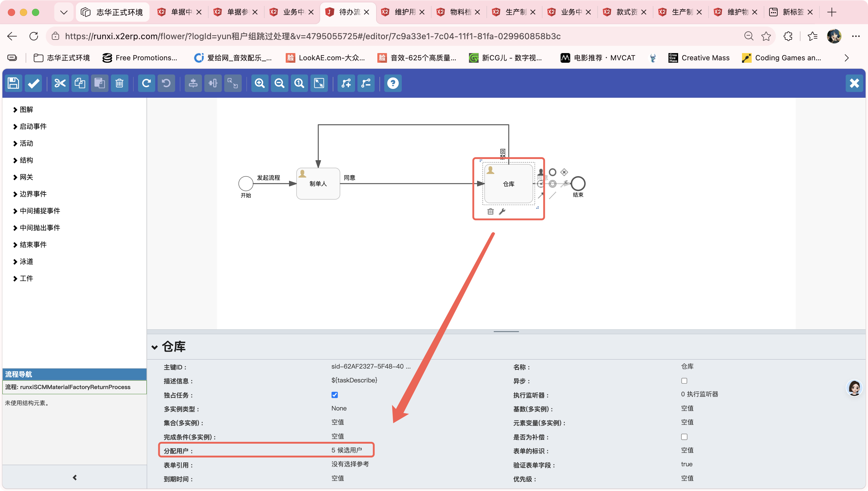Screen dimensions: 868x491
Task: Toggle the 异步 checkbox
Action: (x=684, y=381)
